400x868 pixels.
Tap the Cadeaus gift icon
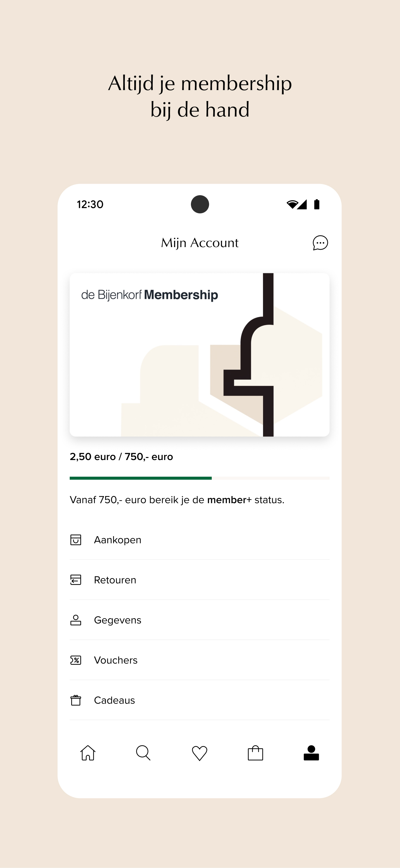(75, 700)
